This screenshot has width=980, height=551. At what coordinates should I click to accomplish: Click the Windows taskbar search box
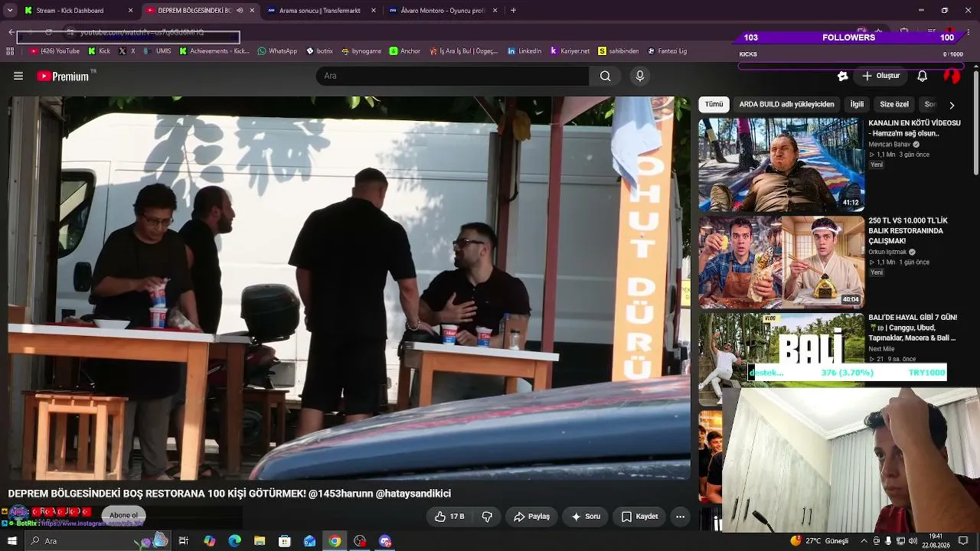(x=99, y=541)
